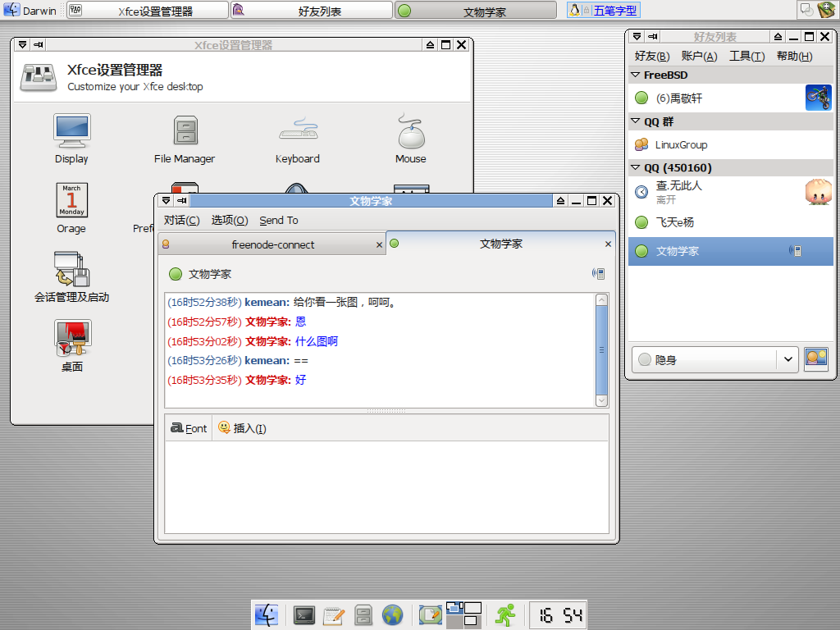Screen dimensions: 840x630
Task: Click the phone icon in chat header
Action: [x=598, y=274]
